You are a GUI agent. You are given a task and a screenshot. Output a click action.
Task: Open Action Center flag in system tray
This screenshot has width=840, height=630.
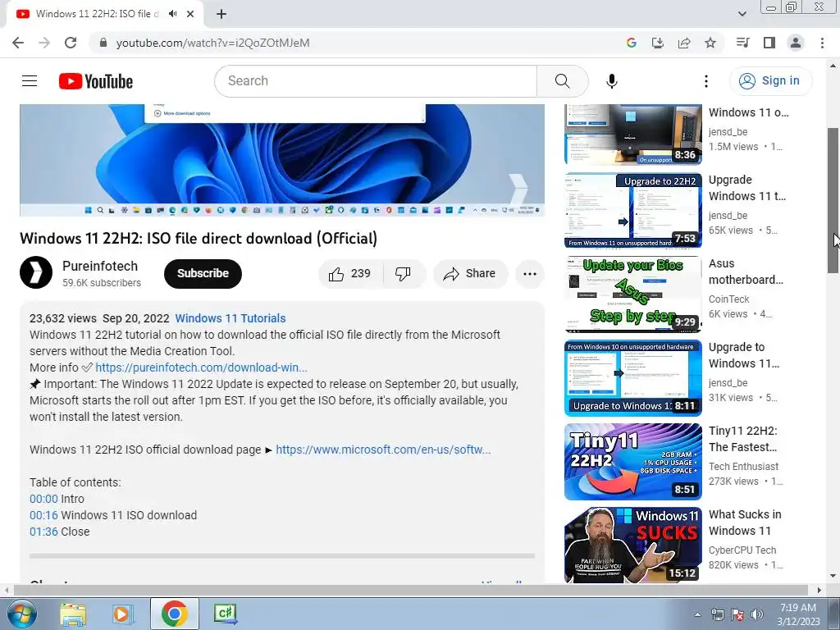pos(737,614)
